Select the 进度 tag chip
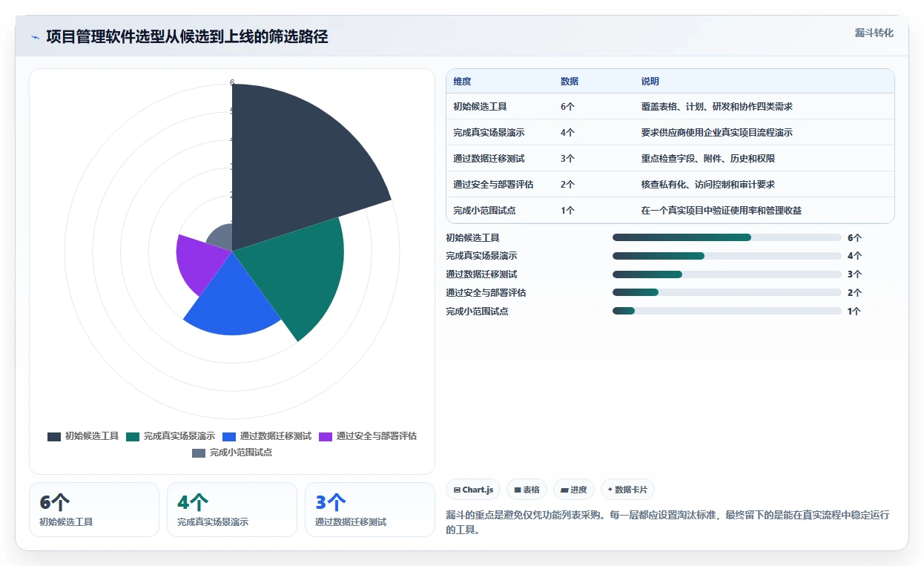 click(x=574, y=490)
